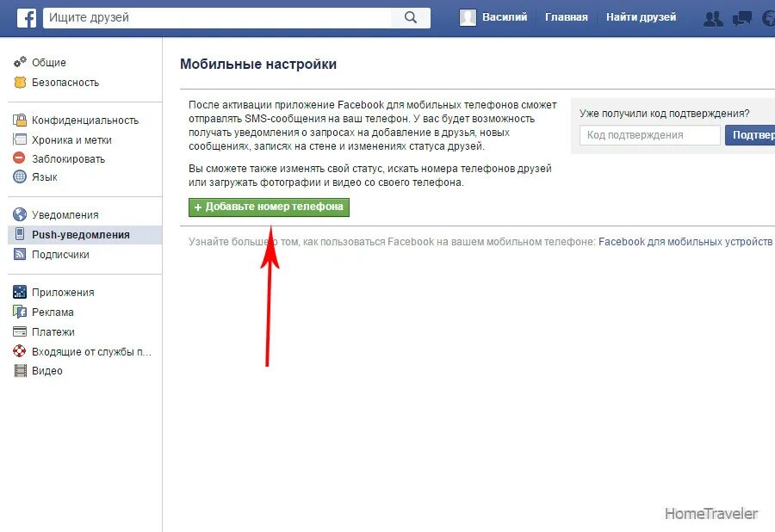Click the timeline icon beside Хроника и метки
Image resolution: width=775 pixels, height=532 pixels.
20,139
